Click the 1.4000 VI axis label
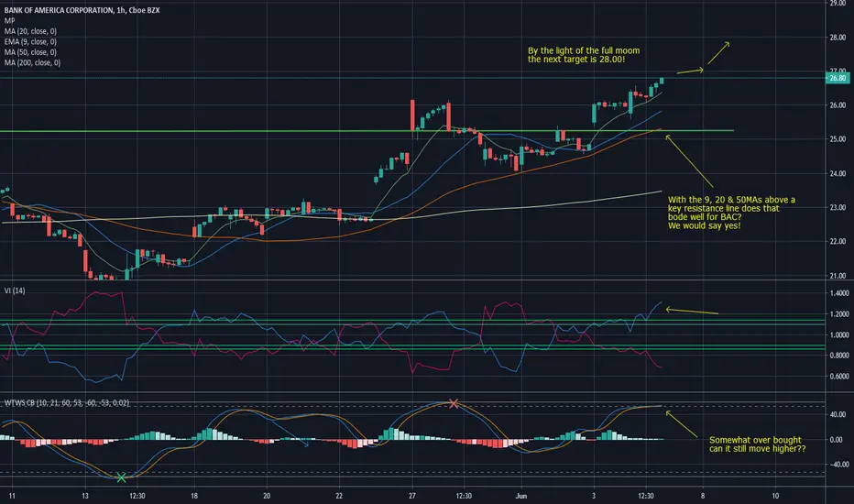 pyautogui.click(x=839, y=293)
